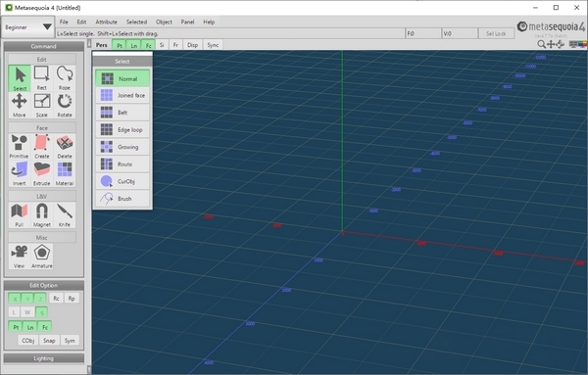Toggle Rp option in Edit Option
Screen dimensions: 588x375
[72, 299]
